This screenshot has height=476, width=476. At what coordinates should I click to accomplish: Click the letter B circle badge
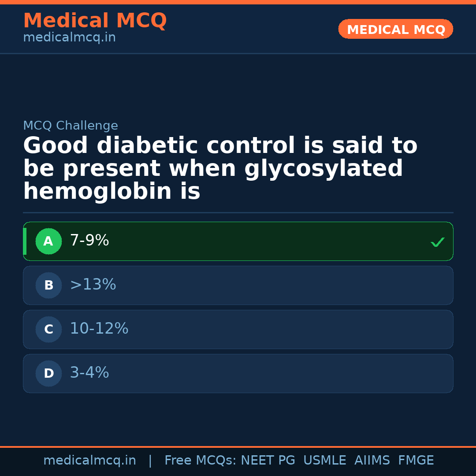point(48,286)
